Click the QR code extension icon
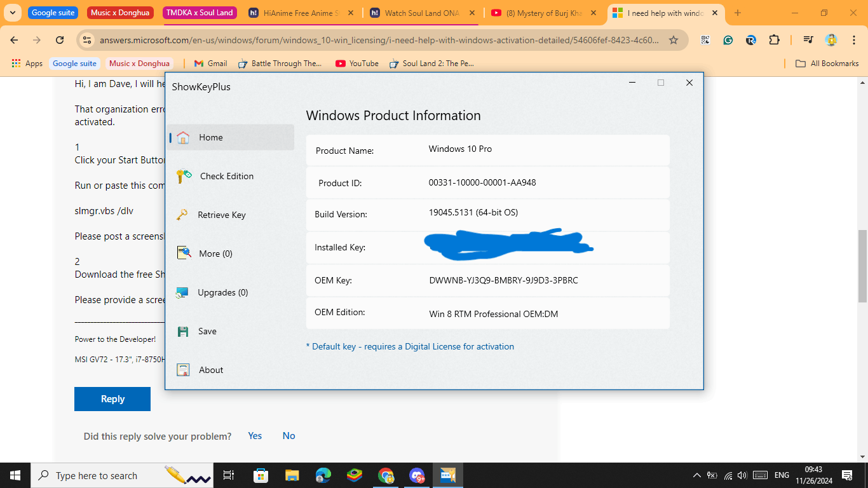Image resolution: width=868 pixels, height=488 pixels. 705,40
